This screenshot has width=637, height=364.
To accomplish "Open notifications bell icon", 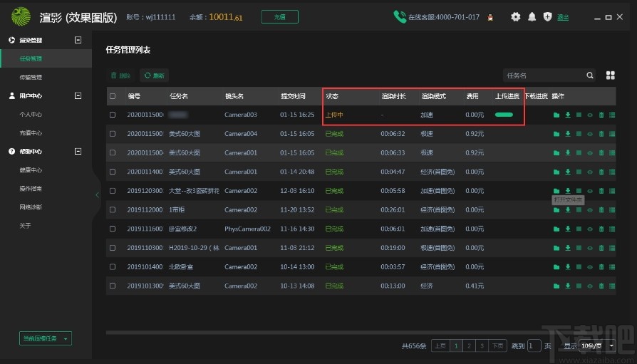I will 532,16.
